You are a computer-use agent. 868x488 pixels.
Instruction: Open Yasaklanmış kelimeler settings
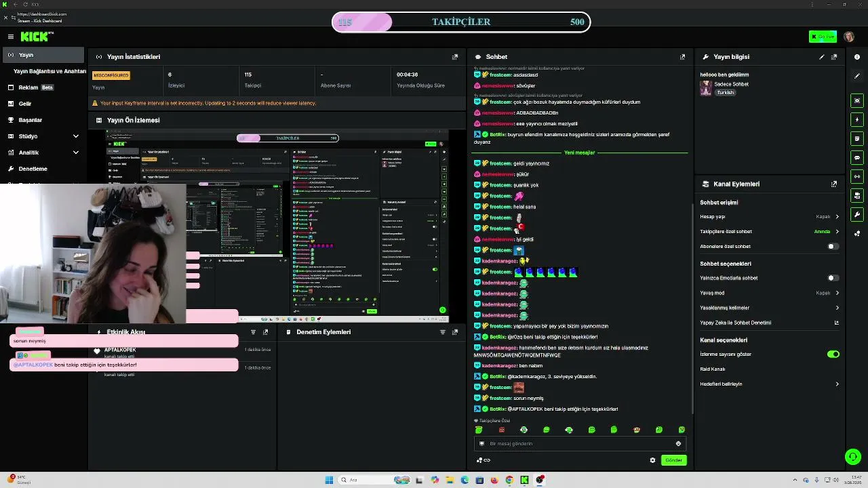point(770,308)
